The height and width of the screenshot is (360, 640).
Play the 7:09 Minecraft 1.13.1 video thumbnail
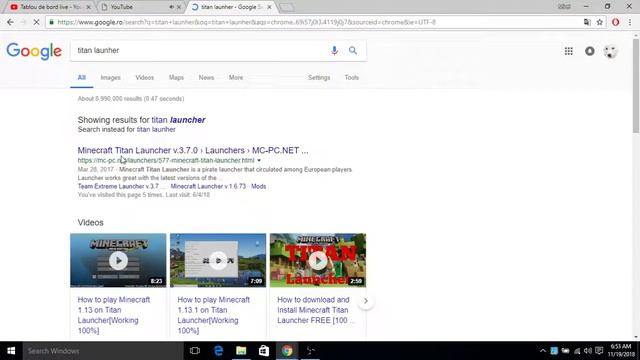click(x=218, y=260)
